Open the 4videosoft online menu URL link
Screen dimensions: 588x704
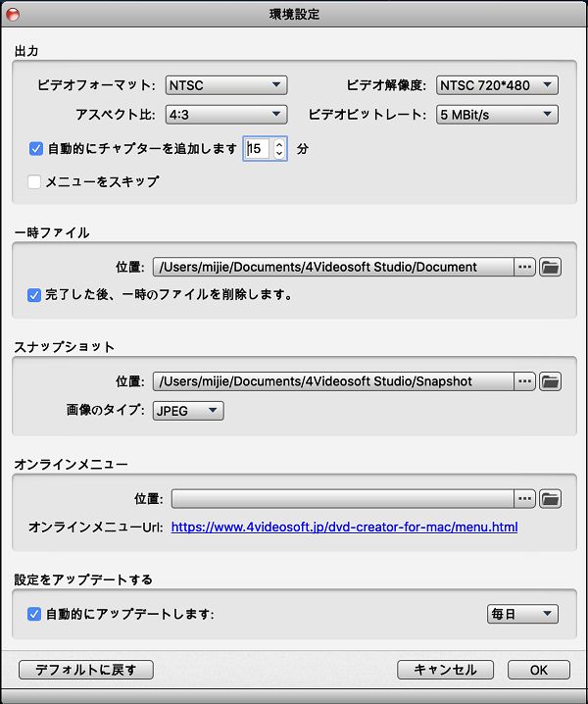coord(344,528)
